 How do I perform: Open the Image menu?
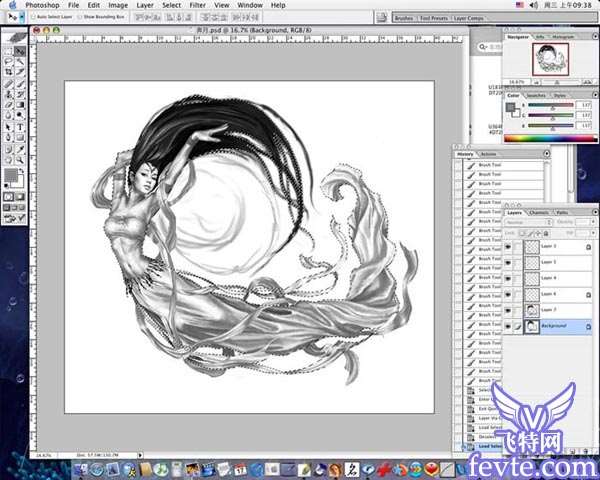point(118,5)
